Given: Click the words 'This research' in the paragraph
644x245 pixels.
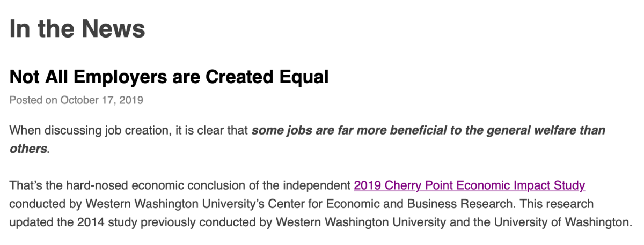Looking at the screenshot, I should (560, 204).
